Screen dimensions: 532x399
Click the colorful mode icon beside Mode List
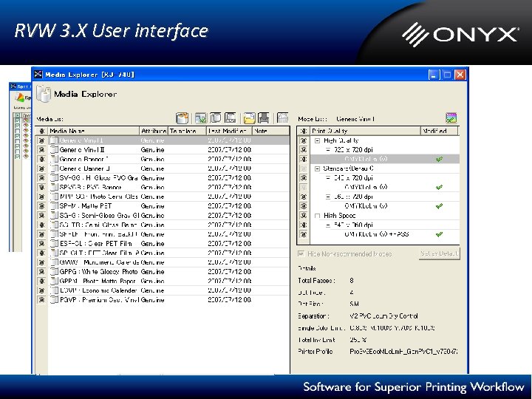451,118
